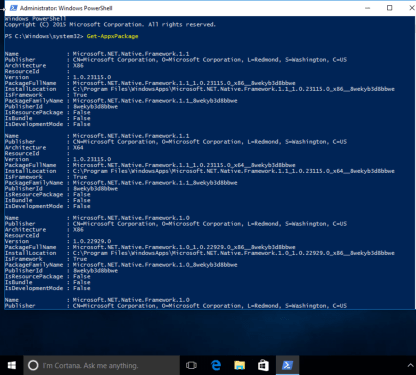Select the PowerShell taskbar icon

(287, 365)
